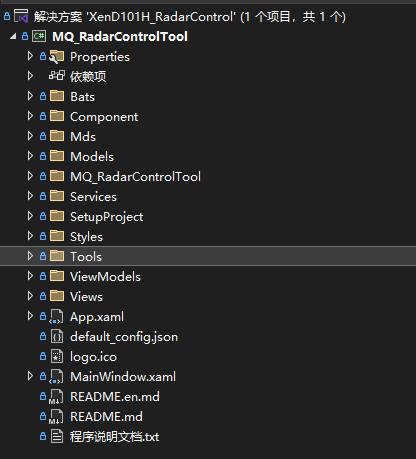Screen dimensions: 416x459
Task: Click the lock icon beside Component folder
Action: point(43,116)
